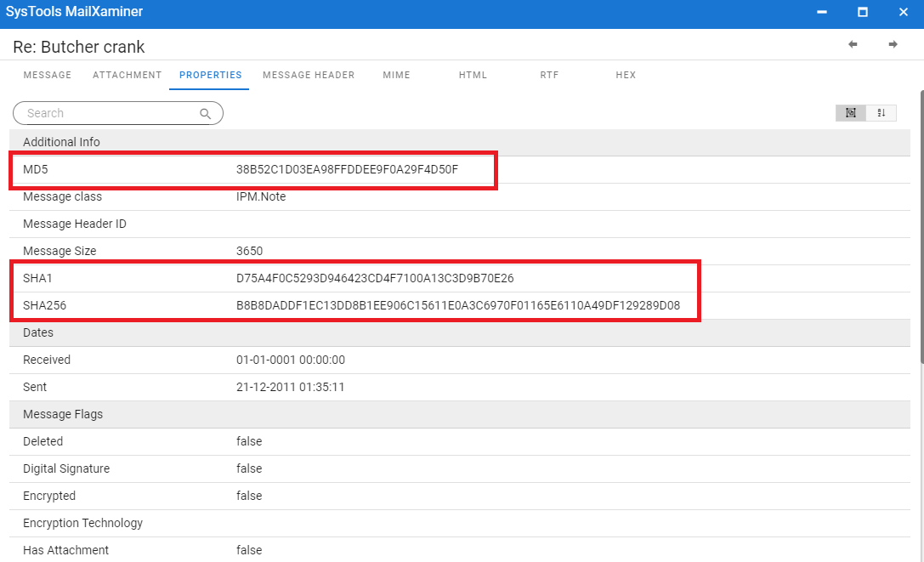
Task: Click the Deleted flag label
Action: click(x=43, y=441)
